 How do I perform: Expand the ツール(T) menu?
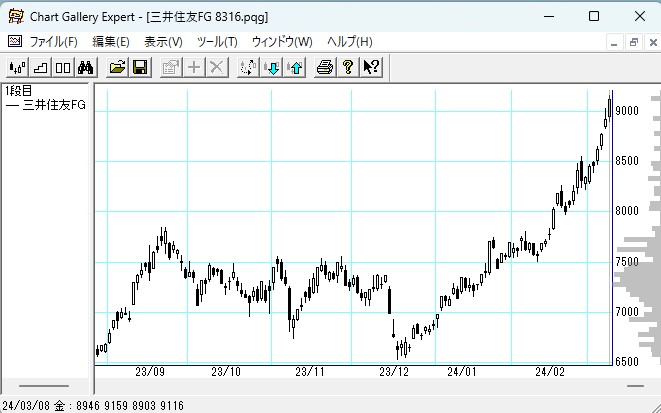[217, 42]
